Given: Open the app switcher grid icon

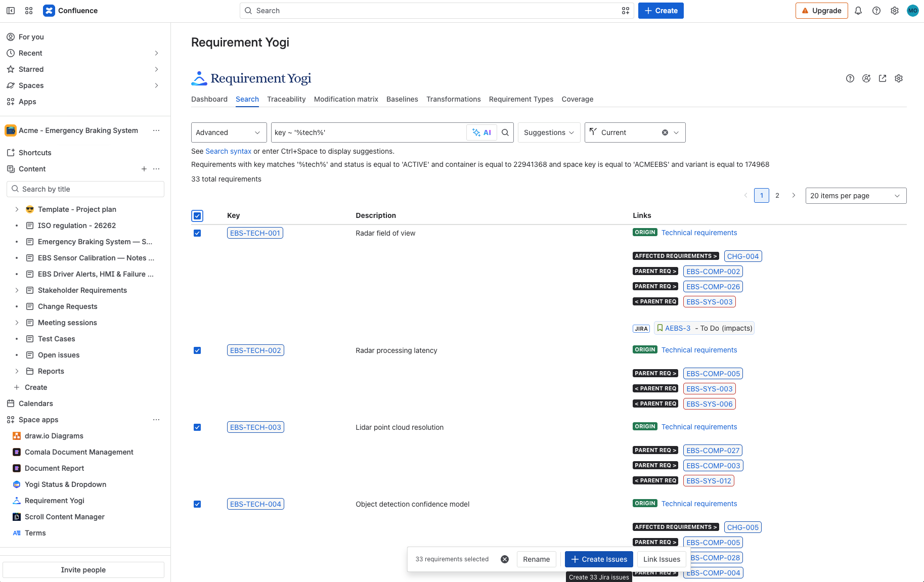Looking at the screenshot, I should coord(29,11).
